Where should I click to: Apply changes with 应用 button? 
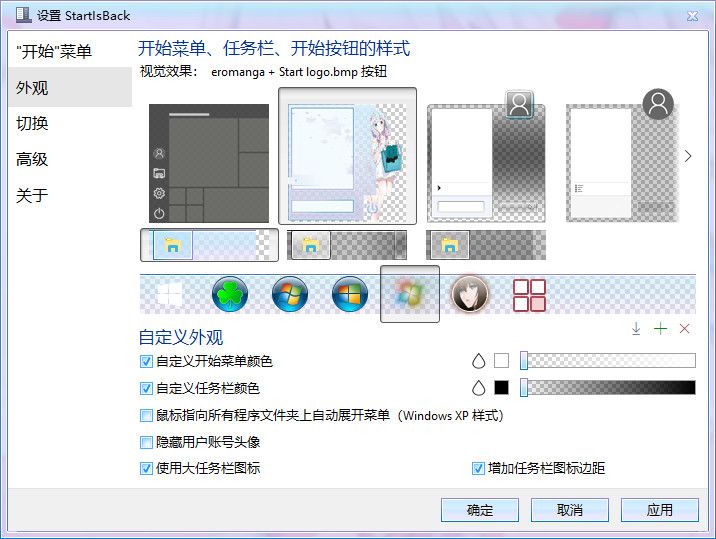point(660,510)
